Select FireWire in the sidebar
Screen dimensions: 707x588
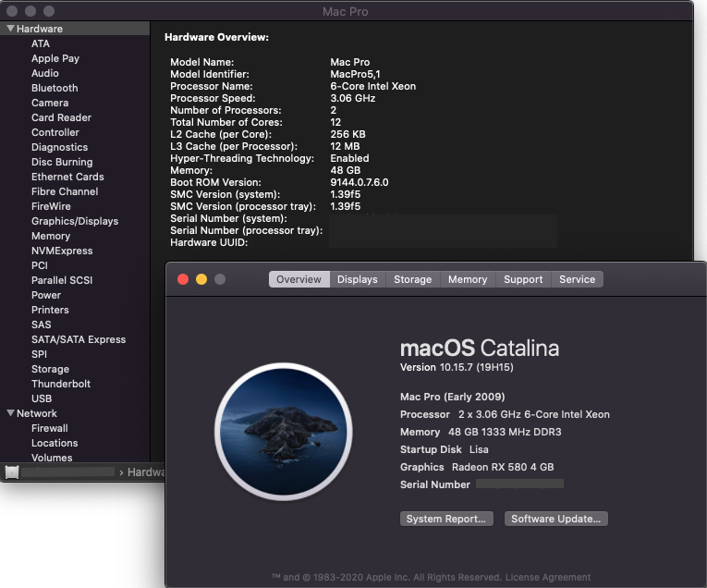click(51, 206)
